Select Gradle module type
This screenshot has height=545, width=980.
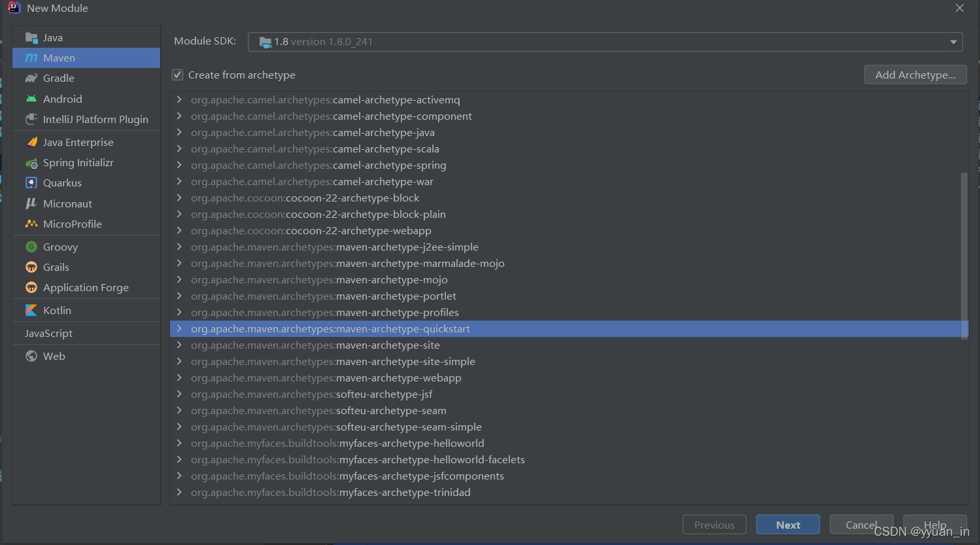[x=86, y=79]
